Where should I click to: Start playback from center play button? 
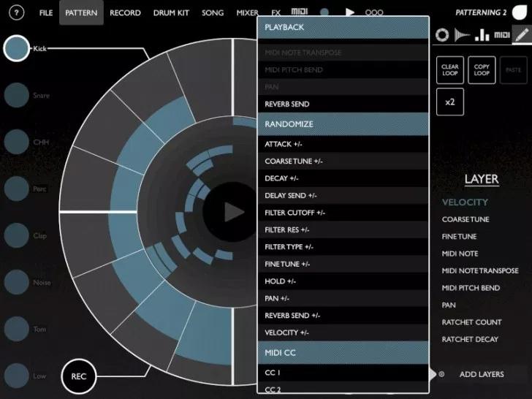coord(233,213)
